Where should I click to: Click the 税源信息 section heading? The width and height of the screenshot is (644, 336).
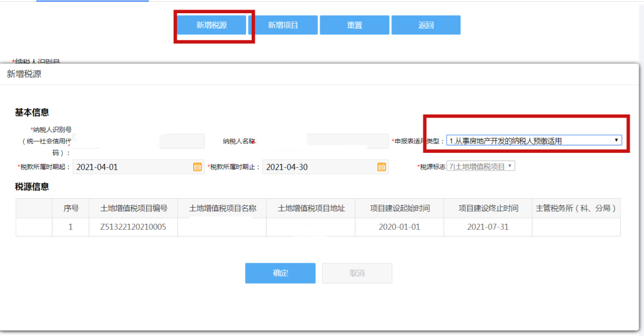(32, 187)
